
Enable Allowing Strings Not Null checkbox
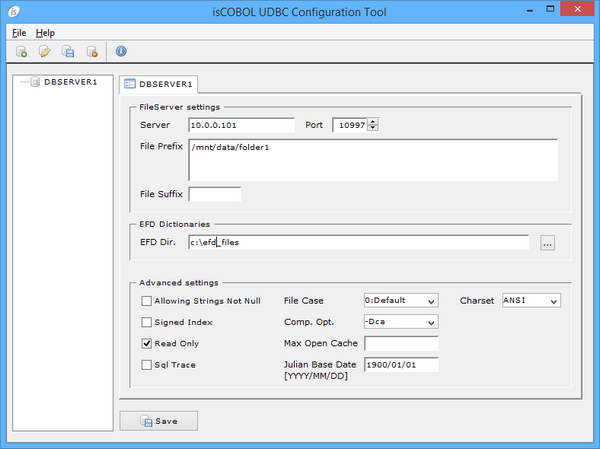[x=147, y=300]
